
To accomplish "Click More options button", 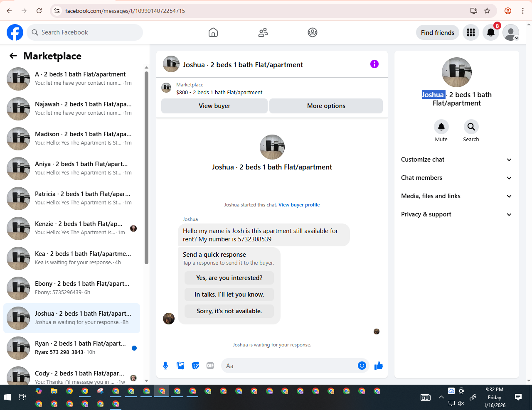I will [x=326, y=106].
